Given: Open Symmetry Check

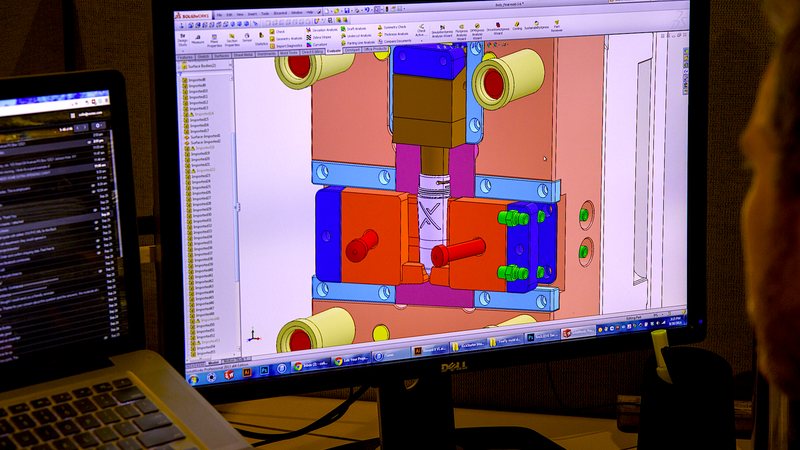Looking at the screenshot, I should click(x=392, y=27).
